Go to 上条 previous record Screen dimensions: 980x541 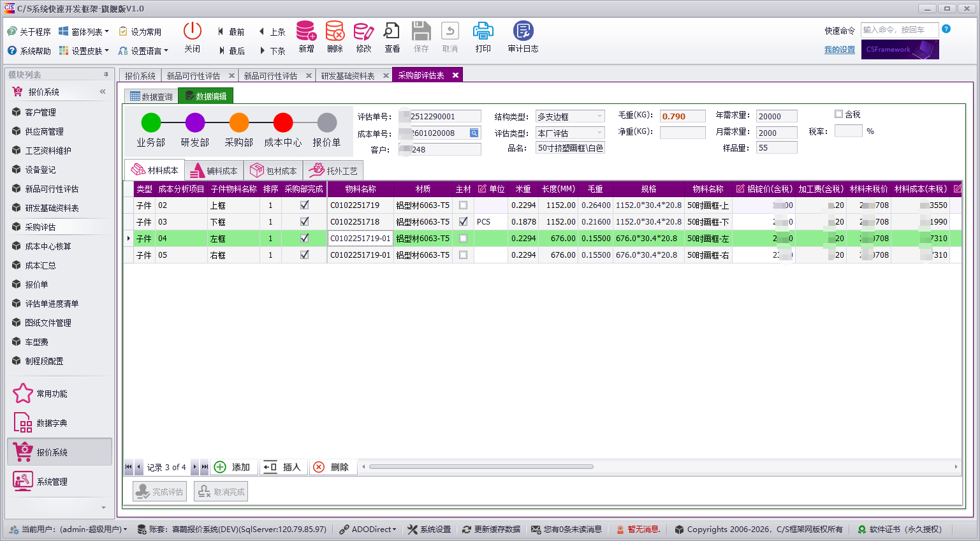coord(272,32)
